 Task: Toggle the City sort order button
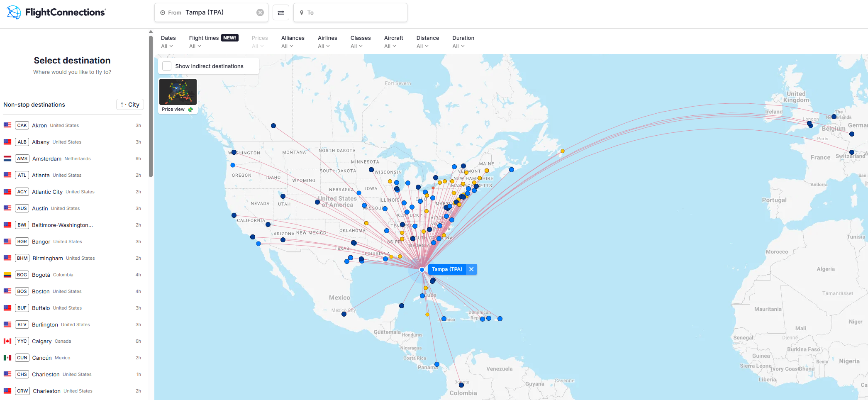tap(130, 105)
